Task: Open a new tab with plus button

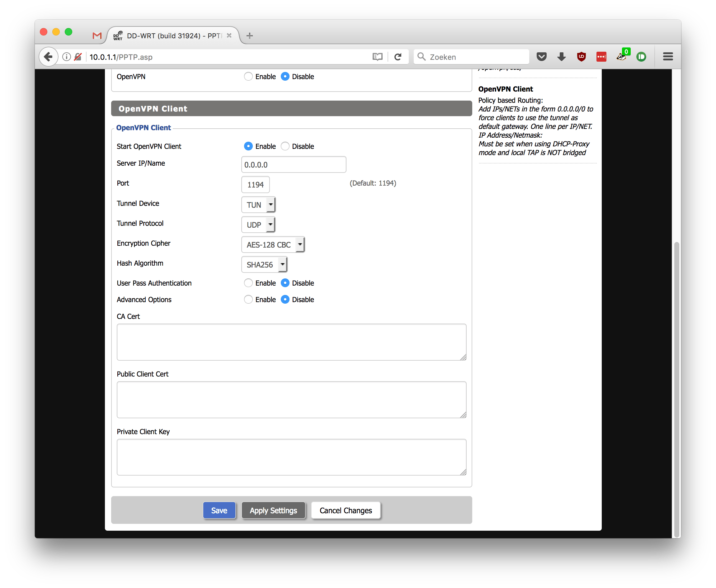Action: click(249, 36)
